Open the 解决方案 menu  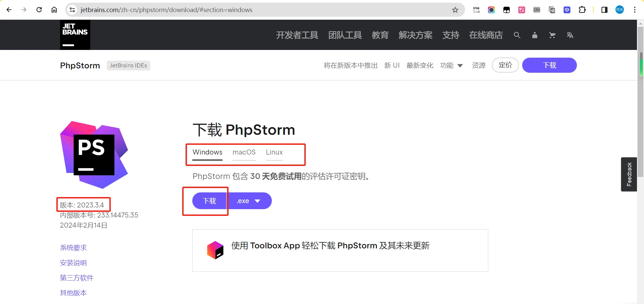coord(415,35)
